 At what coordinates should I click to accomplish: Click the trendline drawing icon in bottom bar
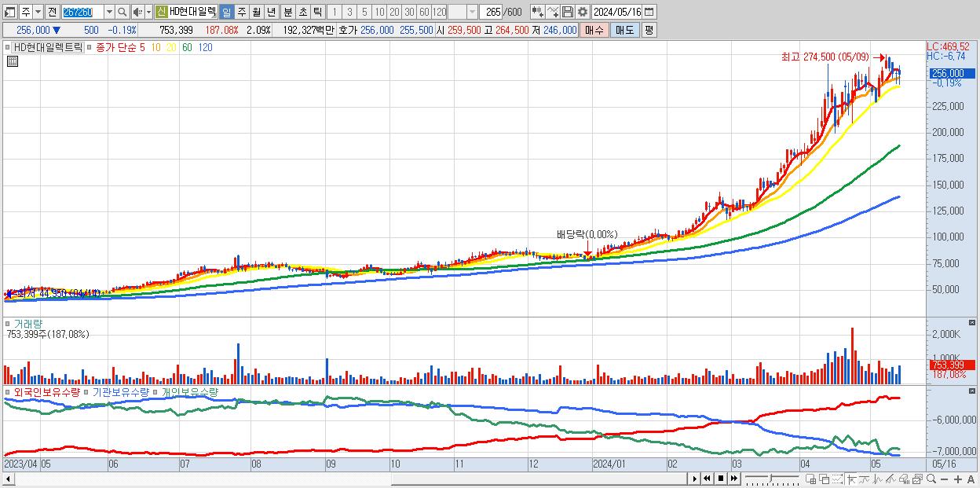890,479
